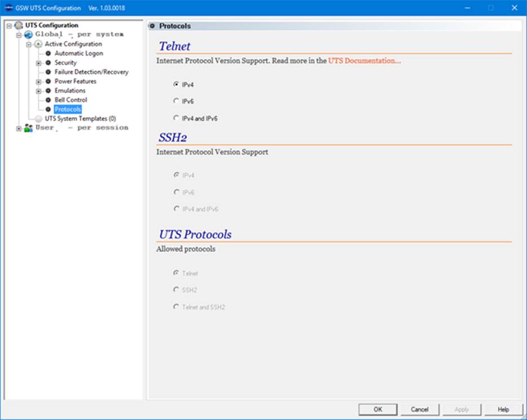Screen dimensions: 527x420
Task: Select SSH2 IPv4 radio button
Action: coord(176,175)
